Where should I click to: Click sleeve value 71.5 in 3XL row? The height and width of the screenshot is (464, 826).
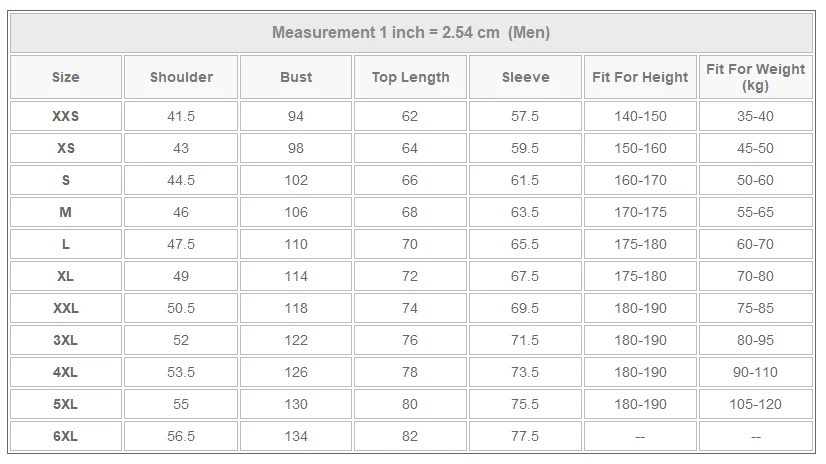(x=525, y=340)
